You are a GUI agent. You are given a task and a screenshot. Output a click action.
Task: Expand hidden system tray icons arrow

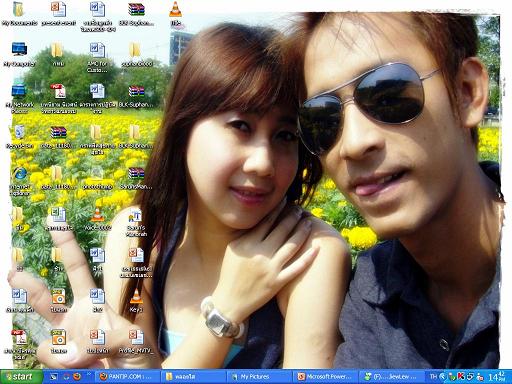point(442,377)
